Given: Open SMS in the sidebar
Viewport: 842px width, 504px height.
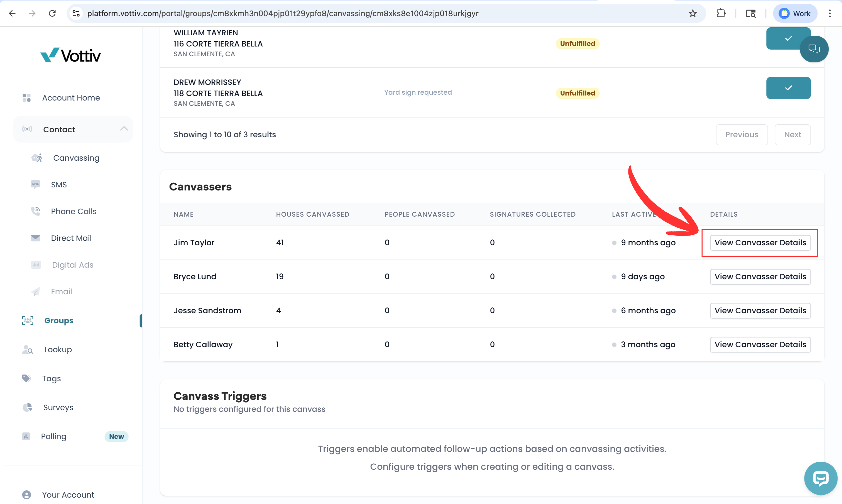Looking at the screenshot, I should 59,185.
